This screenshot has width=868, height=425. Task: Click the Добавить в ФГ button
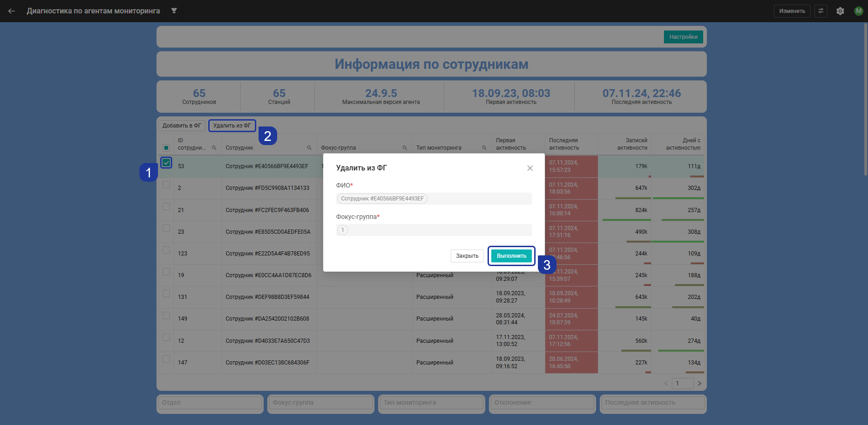pyautogui.click(x=182, y=126)
